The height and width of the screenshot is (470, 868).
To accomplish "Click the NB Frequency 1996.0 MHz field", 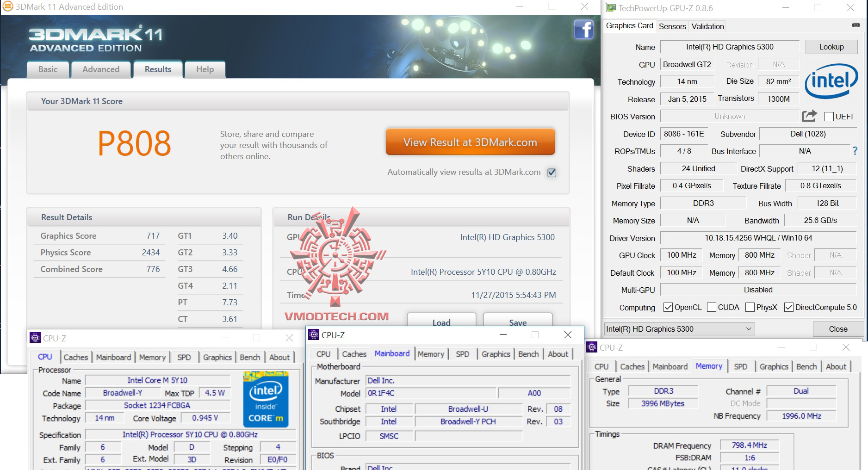I will [x=801, y=416].
